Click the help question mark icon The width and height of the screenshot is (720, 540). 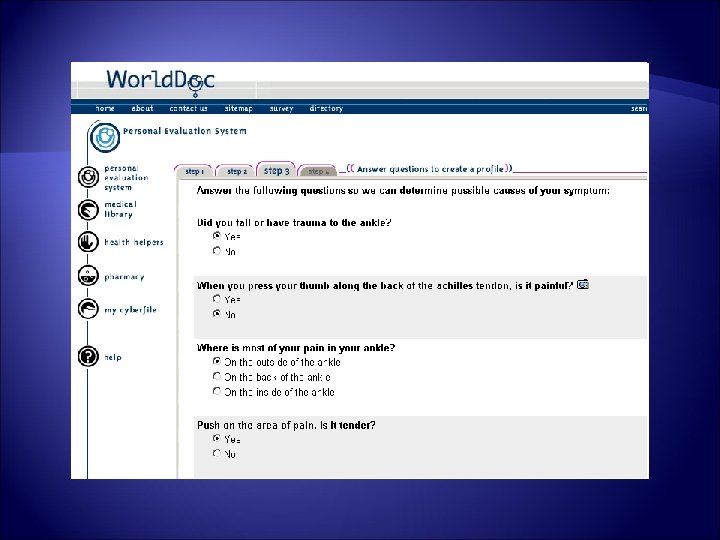(x=88, y=356)
